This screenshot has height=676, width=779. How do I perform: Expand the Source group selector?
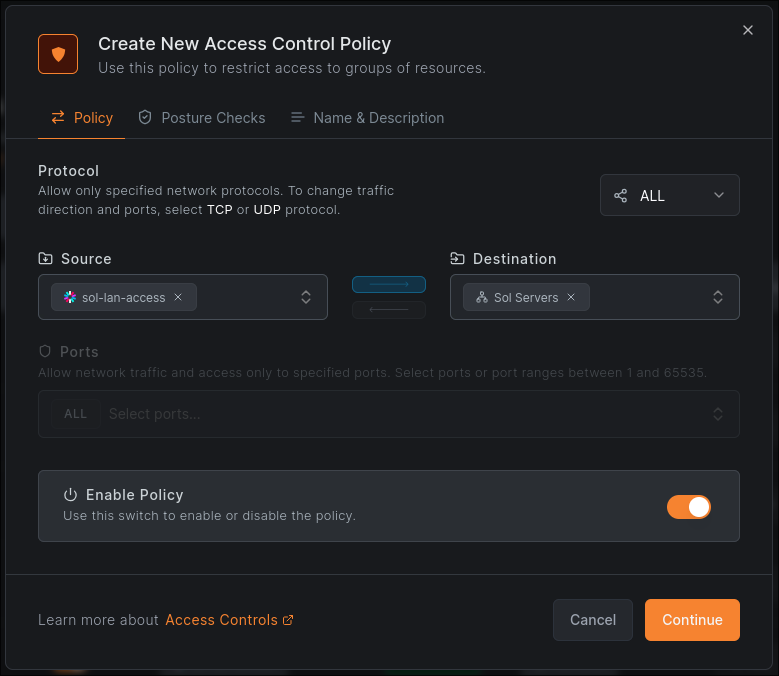[x=306, y=297]
